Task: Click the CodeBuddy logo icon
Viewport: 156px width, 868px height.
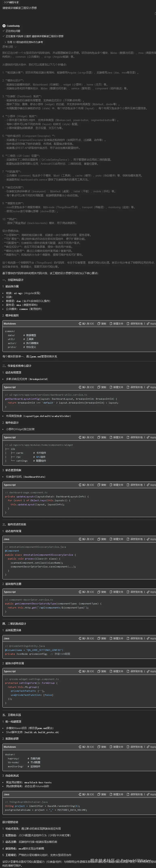Action: (x=4, y=26)
